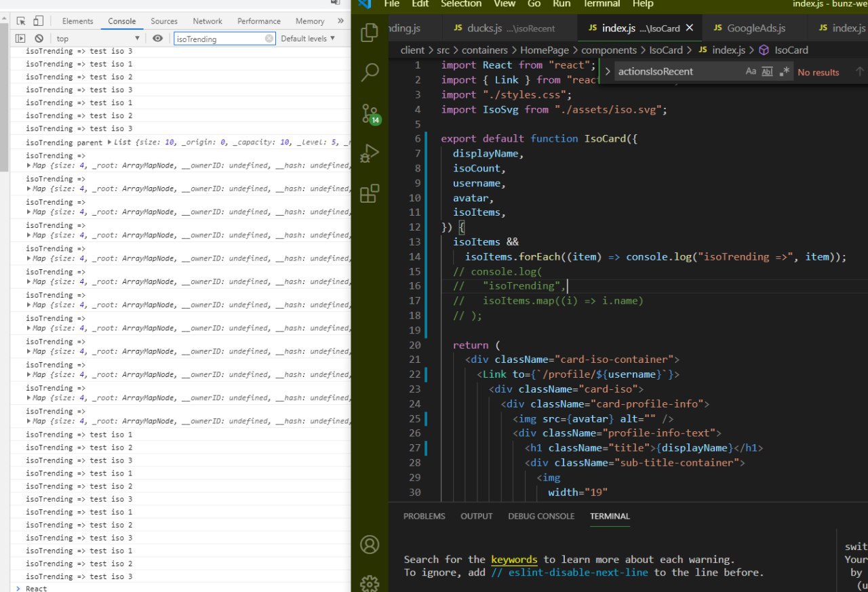The image size is (868, 592).
Task: Open the Explorer view in activity bar
Action: point(370,33)
